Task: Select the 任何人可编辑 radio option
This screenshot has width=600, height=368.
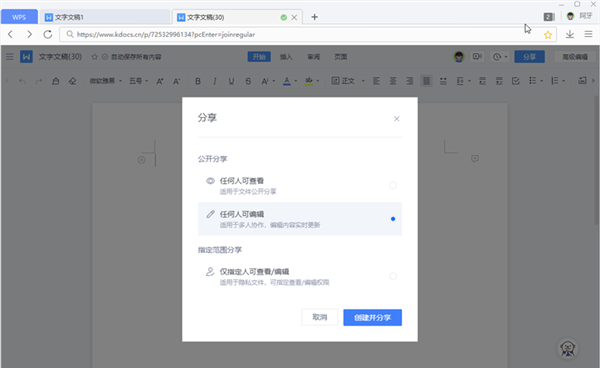Action: 393,219
